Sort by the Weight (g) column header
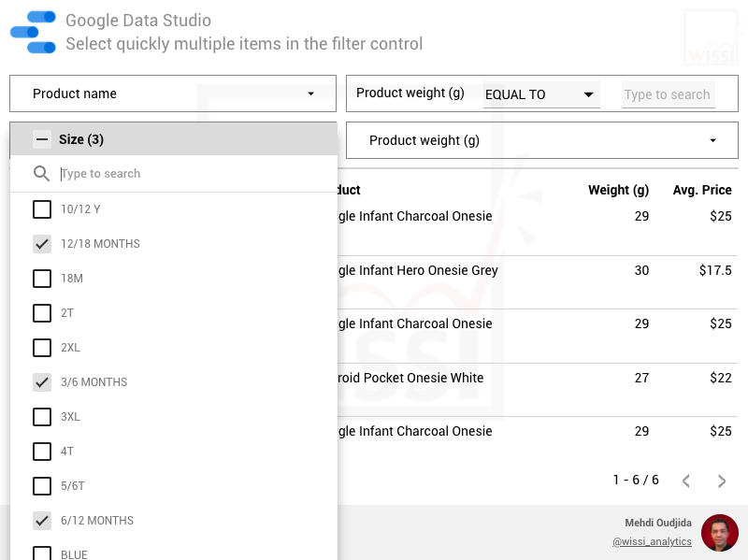Screen dimensions: 748x560 (x=618, y=190)
